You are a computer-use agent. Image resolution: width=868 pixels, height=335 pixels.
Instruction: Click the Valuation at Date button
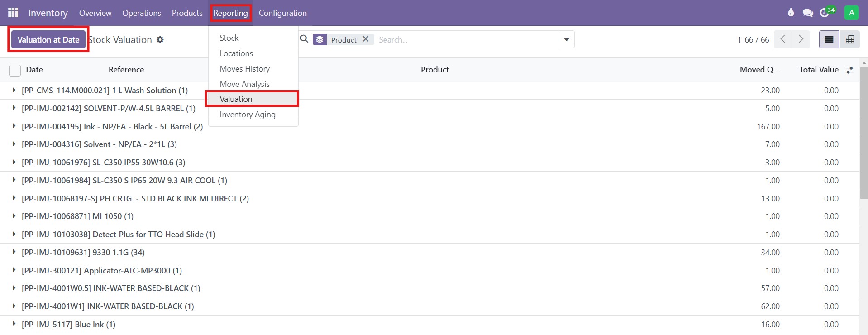(x=48, y=40)
